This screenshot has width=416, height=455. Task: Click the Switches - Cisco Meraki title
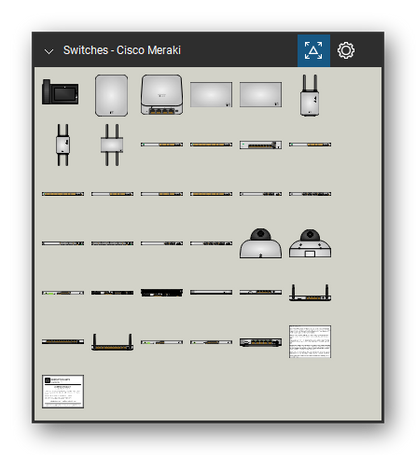[x=122, y=50]
